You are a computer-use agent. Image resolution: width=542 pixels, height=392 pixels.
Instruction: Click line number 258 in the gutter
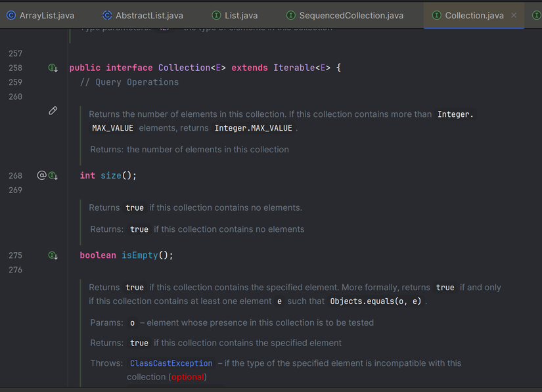tap(16, 68)
